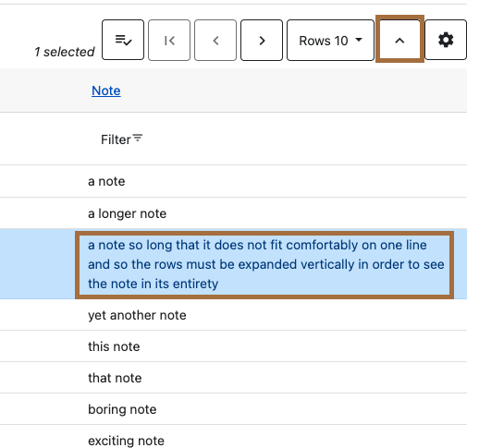
Task: Select the "a longer note" row
Action: (233, 213)
